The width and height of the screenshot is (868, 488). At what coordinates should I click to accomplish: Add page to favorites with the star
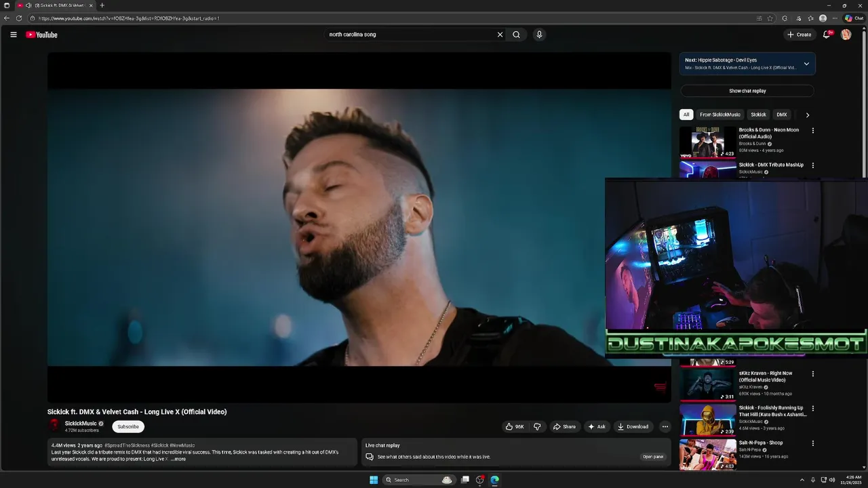point(770,18)
